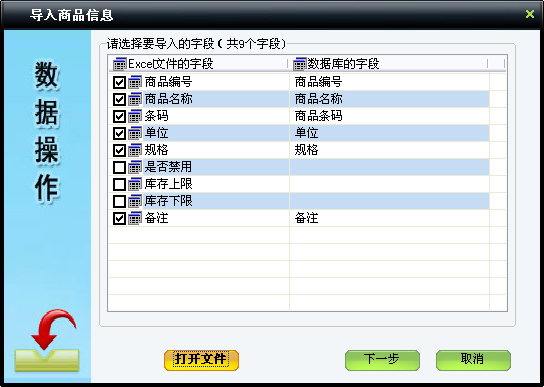The image size is (544, 387).
Task: Click the 数据库的字段 column header
Action: pyautogui.click(x=388, y=64)
